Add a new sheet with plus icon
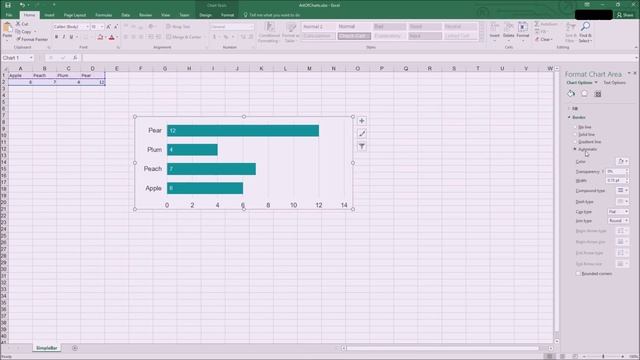This screenshot has width=640, height=360. 75,348
